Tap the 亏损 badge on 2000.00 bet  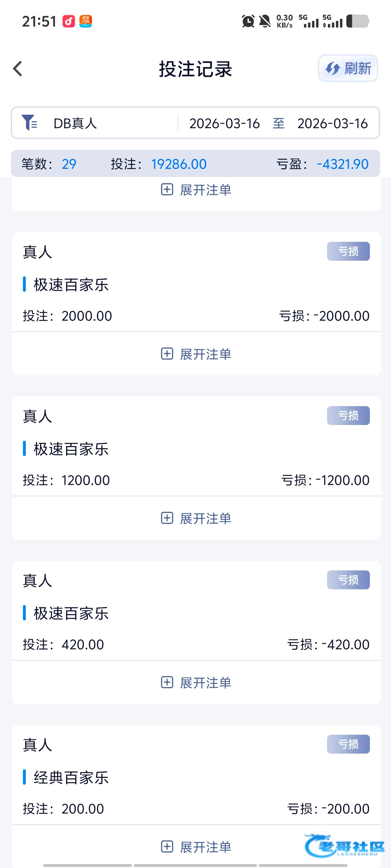348,251
